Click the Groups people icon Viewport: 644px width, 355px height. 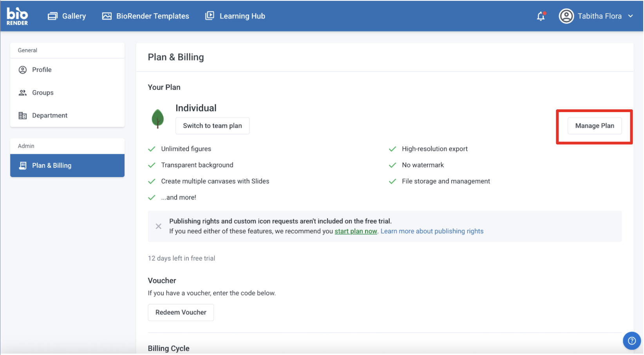(x=23, y=93)
